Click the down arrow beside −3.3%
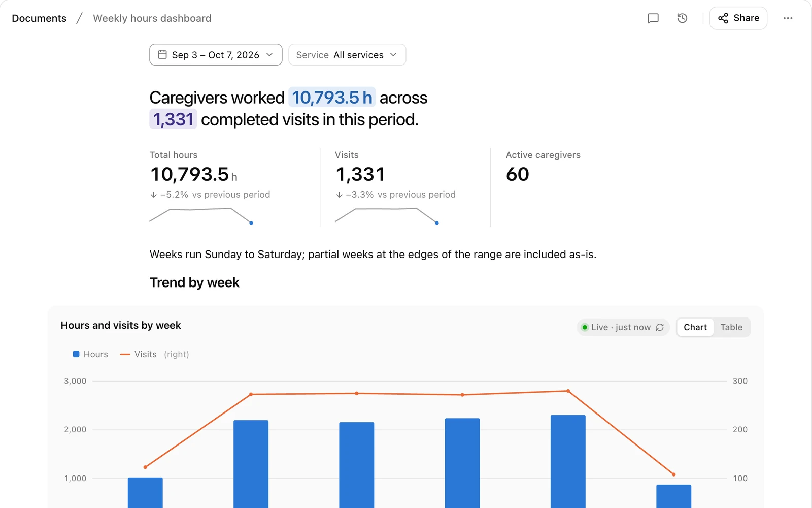Screen dimensions: 812x508 pos(339,195)
